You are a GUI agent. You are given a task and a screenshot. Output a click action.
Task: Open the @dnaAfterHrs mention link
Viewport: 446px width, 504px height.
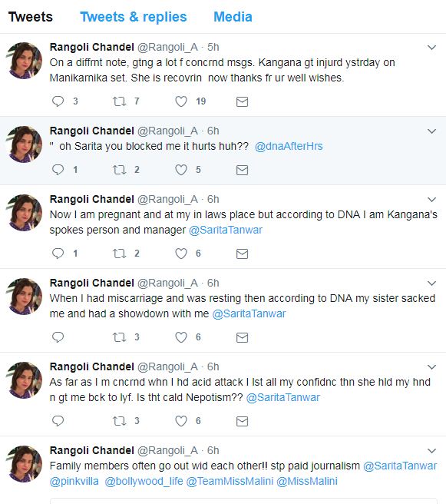click(289, 146)
